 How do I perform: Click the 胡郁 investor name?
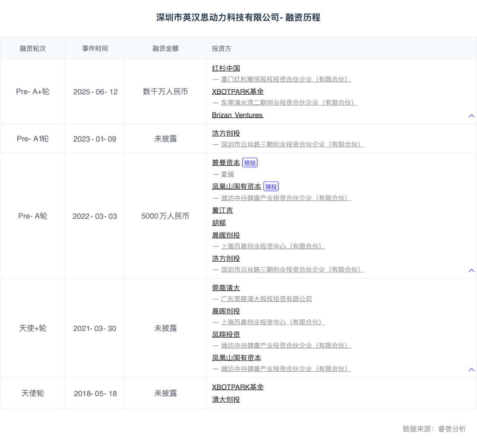(x=219, y=223)
